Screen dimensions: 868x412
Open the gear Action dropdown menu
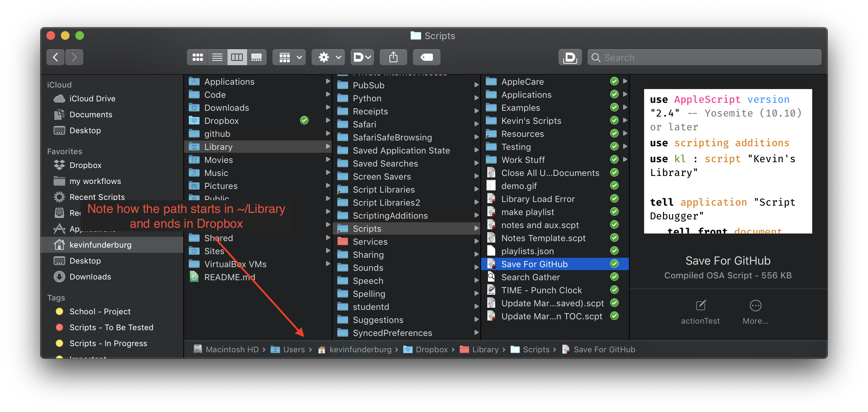tap(328, 57)
